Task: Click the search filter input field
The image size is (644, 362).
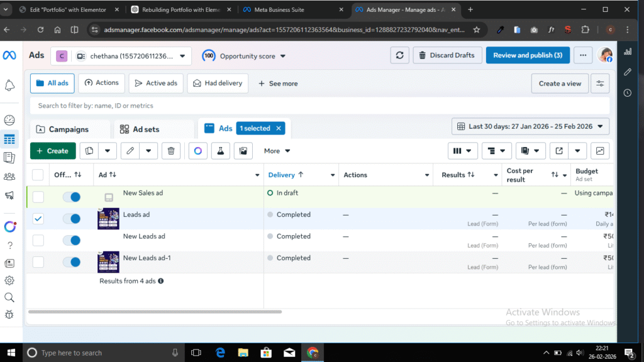Action: point(314,106)
